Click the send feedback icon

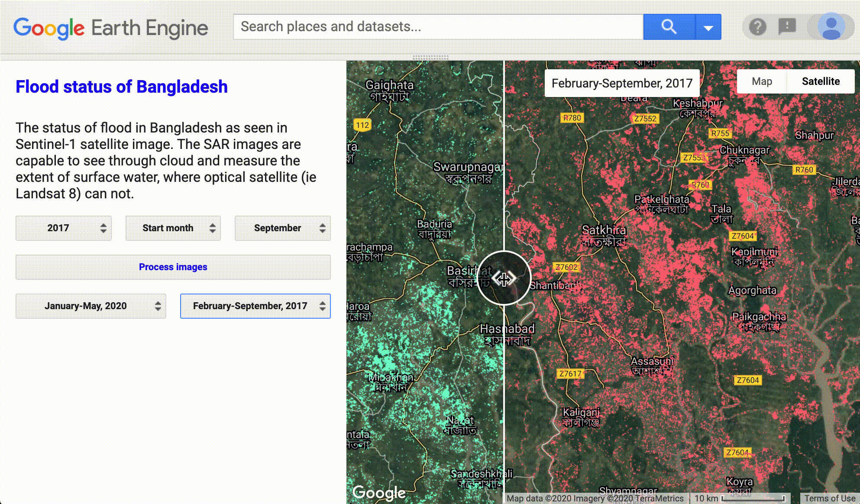point(787,27)
